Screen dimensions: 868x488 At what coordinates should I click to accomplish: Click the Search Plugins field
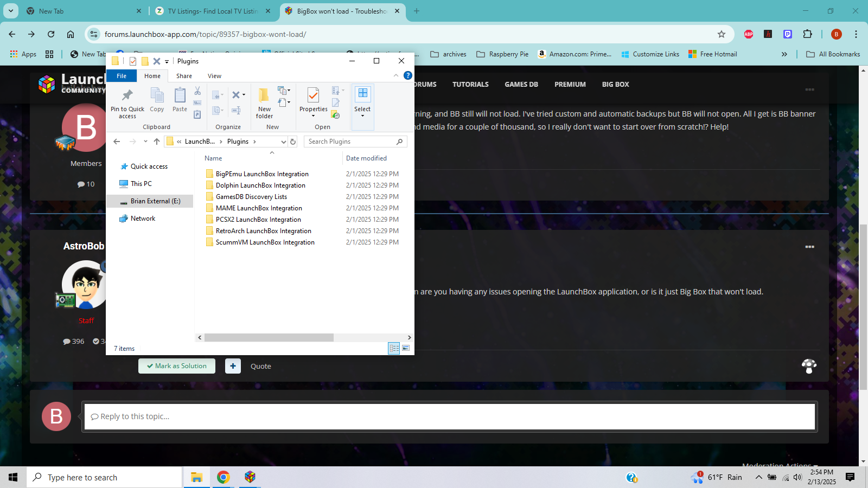(352, 142)
